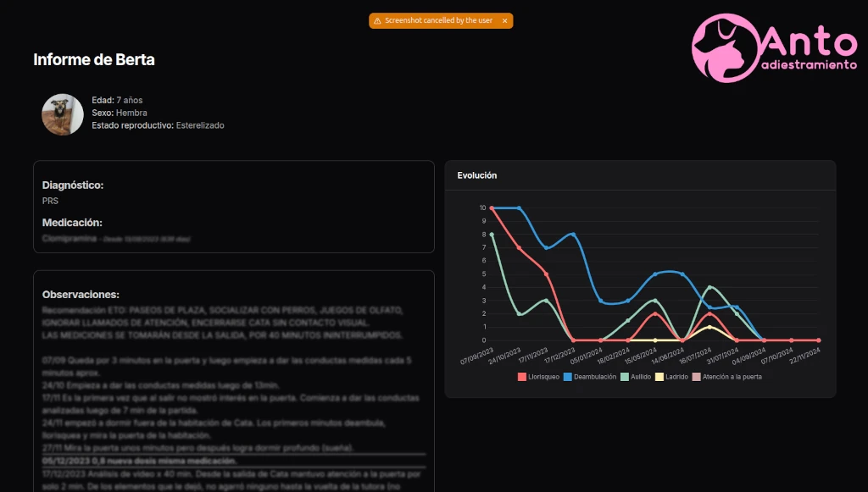The height and width of the screenshot is (492, 868).
Task: Dismiss the Screenshot cancelled notification
Action: [504, 21]
